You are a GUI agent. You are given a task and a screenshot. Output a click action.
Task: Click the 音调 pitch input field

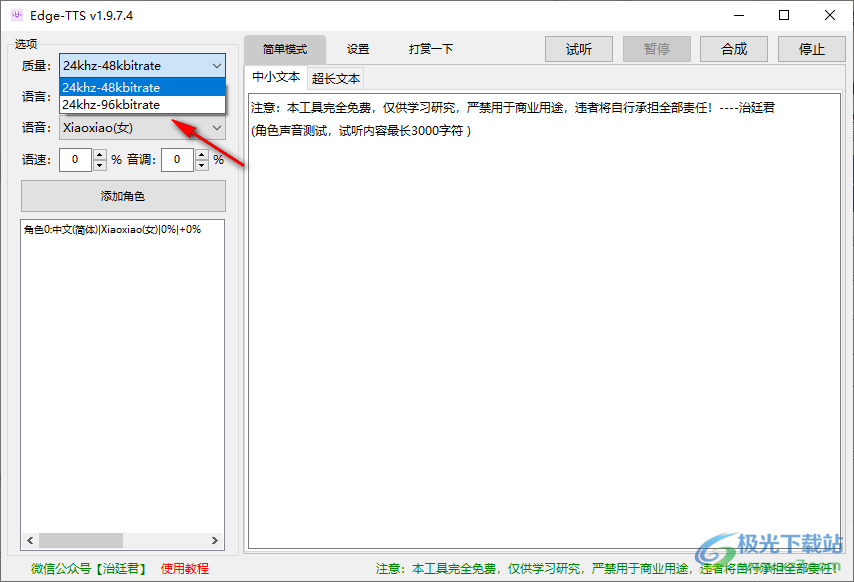pos(177,160)
